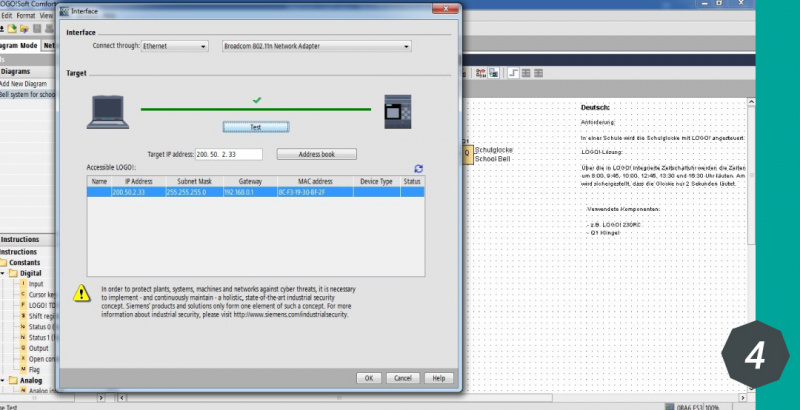Click the Test connection button
800x410 pixels.
(x=255, y=127)
